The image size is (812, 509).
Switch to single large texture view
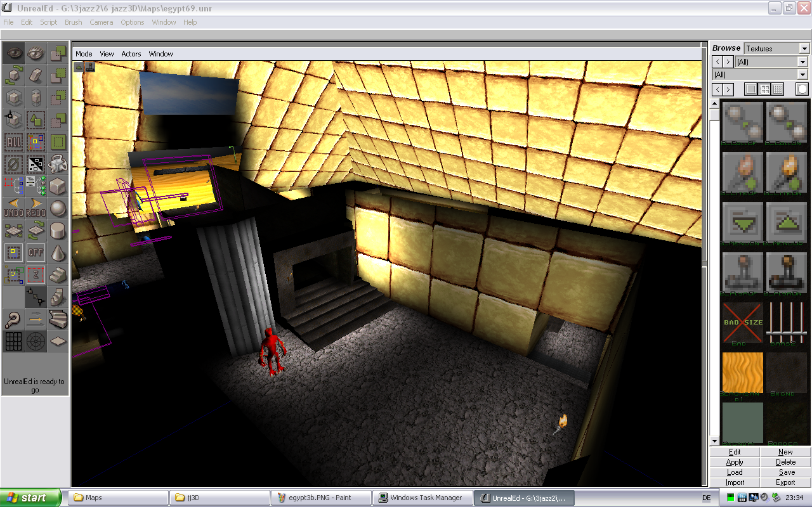[751, 89]
